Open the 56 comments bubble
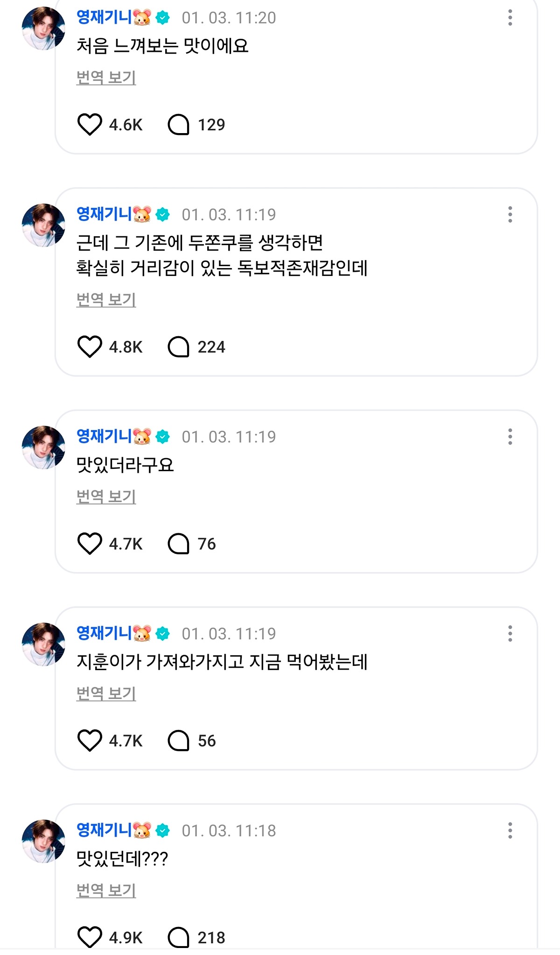Viewport: 560px width, 955px height. 178,741
